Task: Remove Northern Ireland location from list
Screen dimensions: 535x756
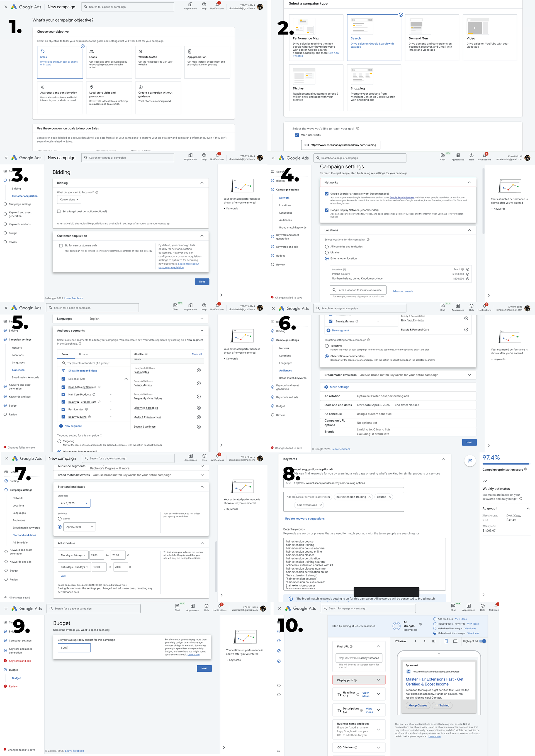Action: (x=468, y=278)
